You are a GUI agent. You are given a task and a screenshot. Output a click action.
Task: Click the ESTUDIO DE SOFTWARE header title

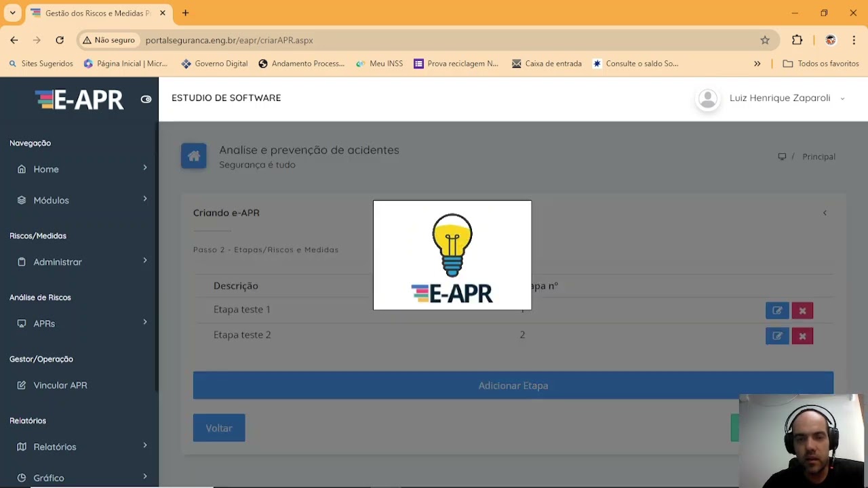226,98
